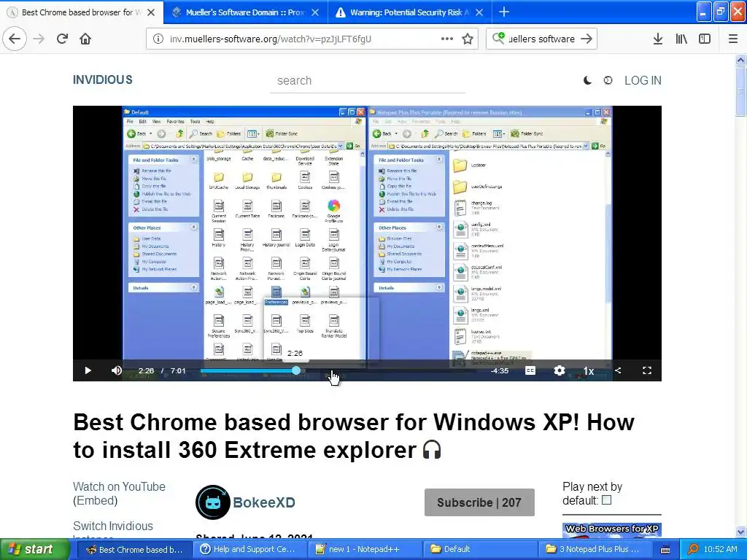Screen dimensions: 747x560
Task: Click the 10:52 AM system clock
Action: tap(720, 550)
